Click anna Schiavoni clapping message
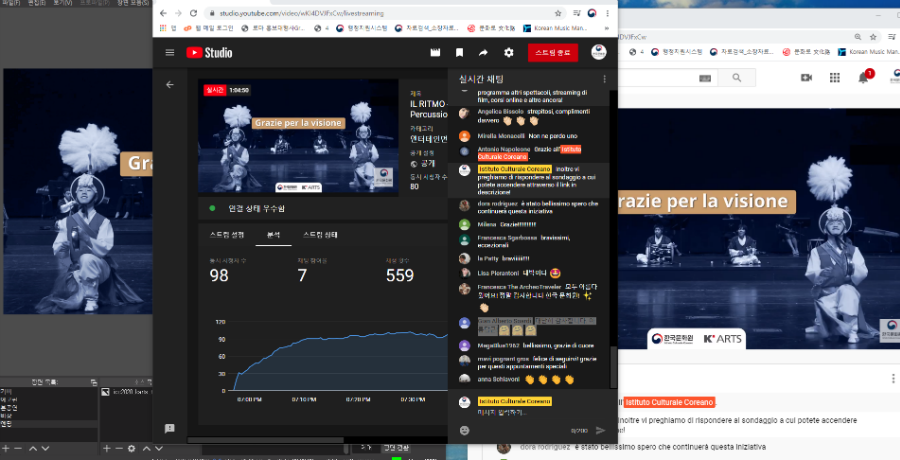 tap(529, 380)
